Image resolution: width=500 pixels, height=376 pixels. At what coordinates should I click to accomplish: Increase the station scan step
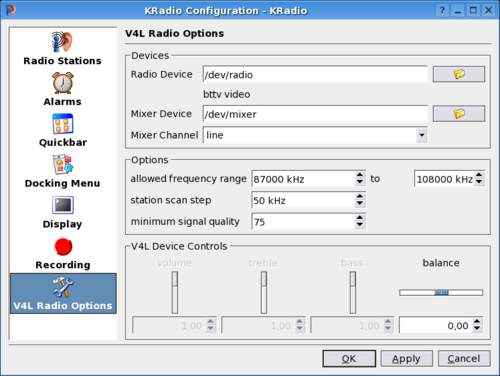point(360,196)
